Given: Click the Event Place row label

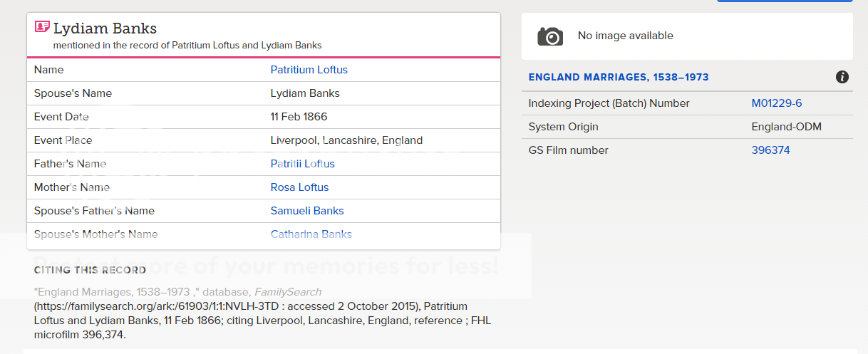Looking at the screenshot, I should [x=63, y=140].
